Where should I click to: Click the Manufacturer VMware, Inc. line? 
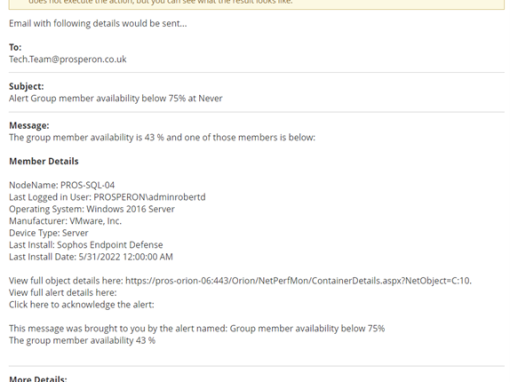point(65,221)
